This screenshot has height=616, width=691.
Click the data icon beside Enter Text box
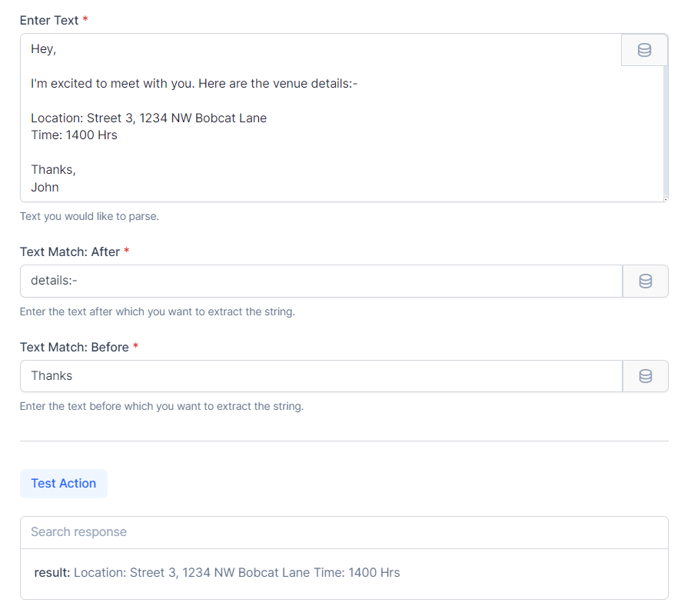tap(644, 50)
